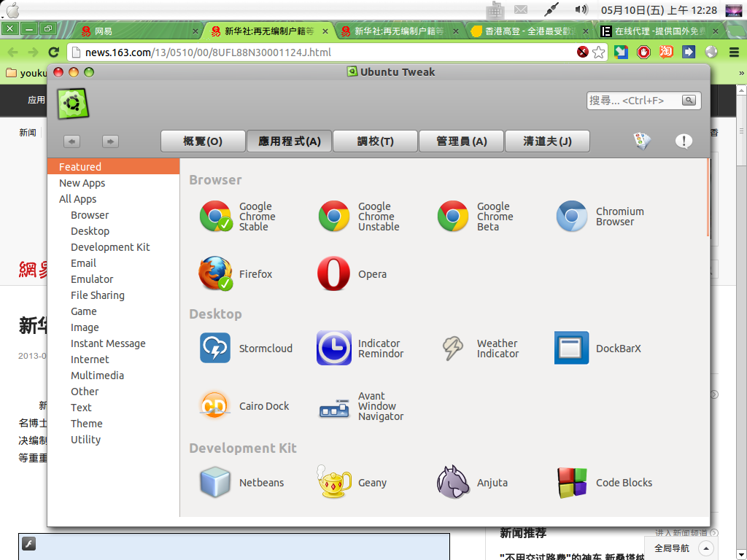This screenshot has height=560, width=747.
Task: Select the Geany teapot icon
Action: coord(334,483)
